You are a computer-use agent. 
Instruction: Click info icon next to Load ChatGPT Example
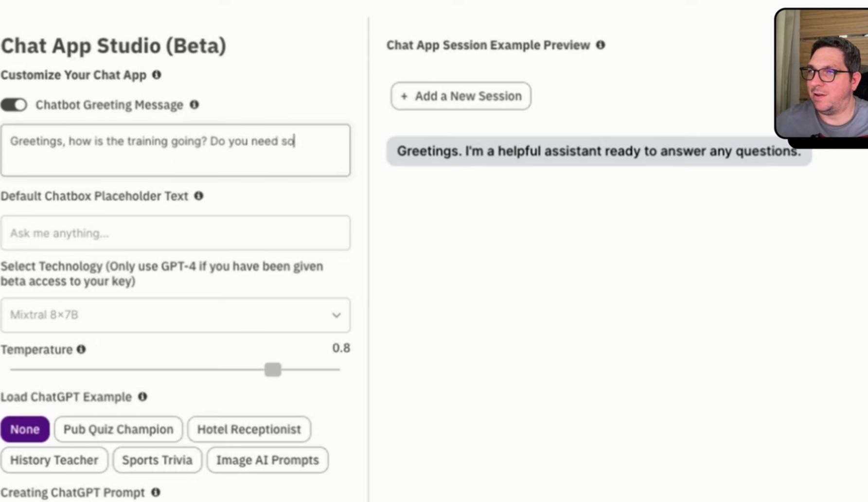point(142,396)
